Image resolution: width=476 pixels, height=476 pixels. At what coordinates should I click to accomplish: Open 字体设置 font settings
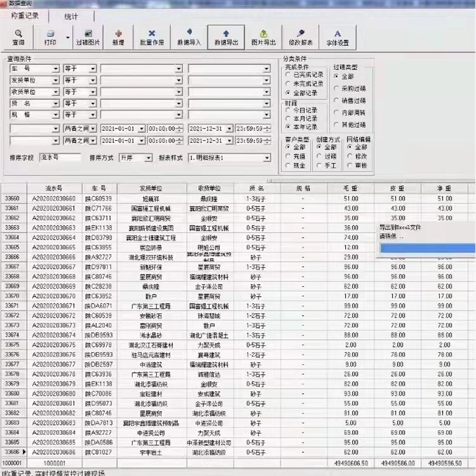338,37
